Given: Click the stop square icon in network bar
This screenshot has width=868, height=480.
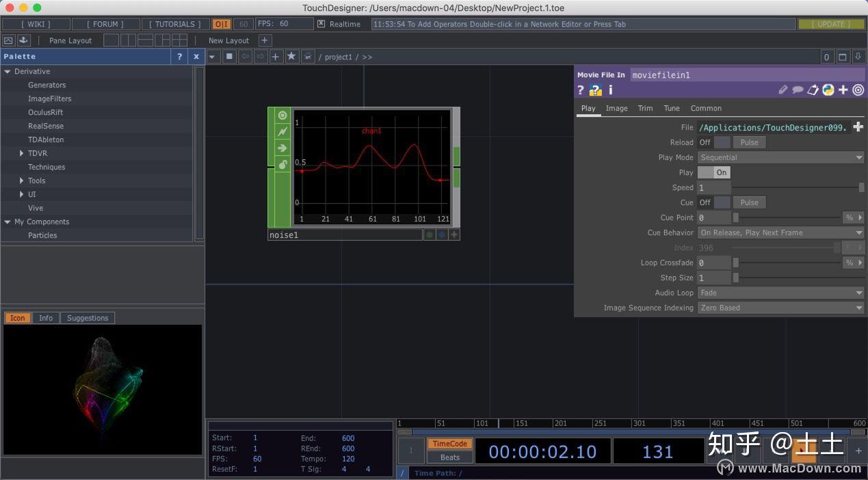Looking at the screenshot, I should [x=230, y=56].
